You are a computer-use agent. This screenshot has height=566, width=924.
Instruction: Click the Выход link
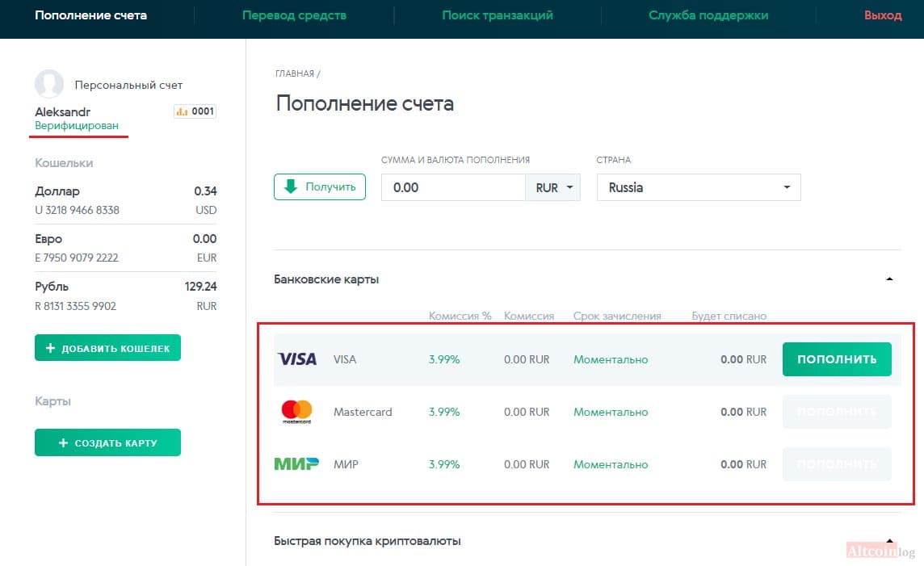883,15
